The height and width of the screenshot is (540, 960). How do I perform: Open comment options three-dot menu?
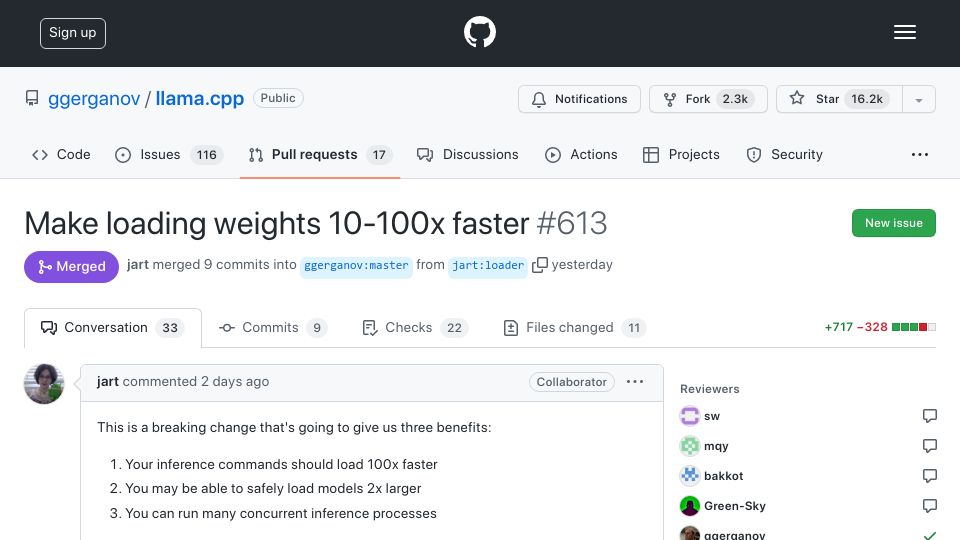[x=635, y=381]
